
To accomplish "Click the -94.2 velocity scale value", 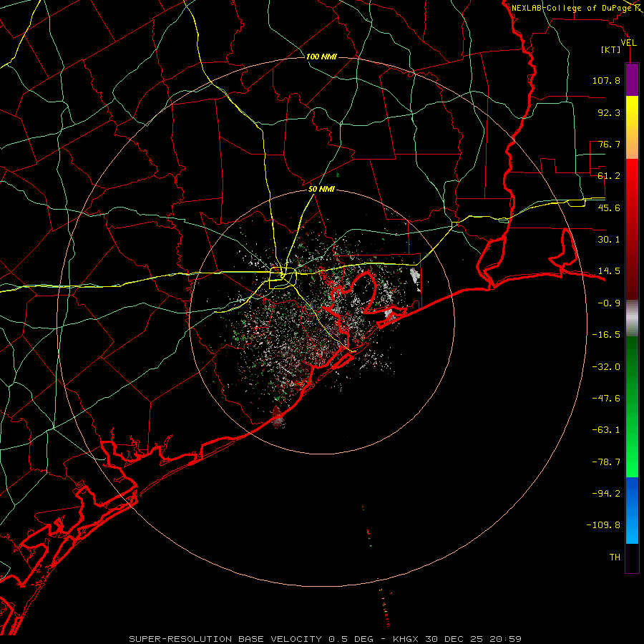I will (x=606, y=494).
